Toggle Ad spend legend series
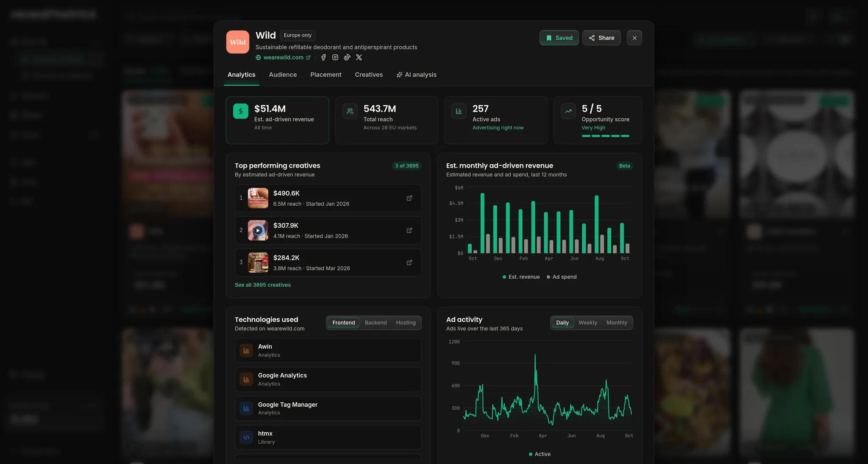This screenshot has height=464, width=868. (x=562, y=277)
